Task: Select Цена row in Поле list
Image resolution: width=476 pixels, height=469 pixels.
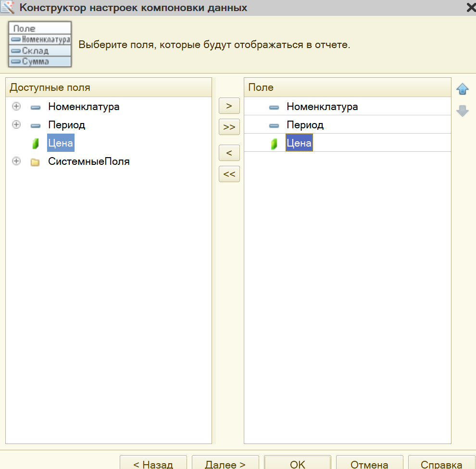Action: [x=348, y=143]
